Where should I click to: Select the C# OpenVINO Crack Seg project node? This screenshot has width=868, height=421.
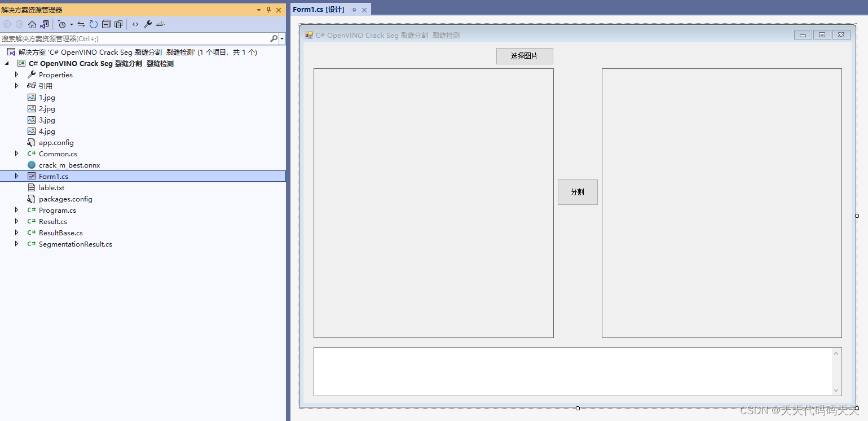[x=101, y=63]
